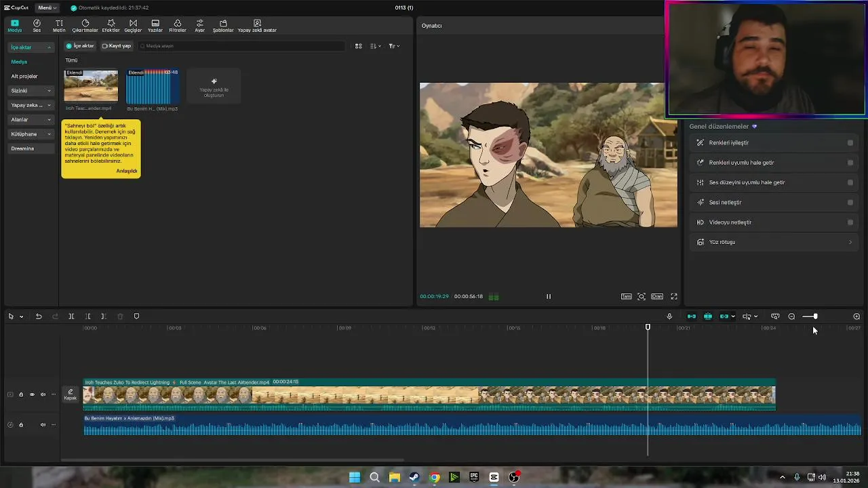
Task: Click the trim left (delete left) tool
Action: coord(88,317)
